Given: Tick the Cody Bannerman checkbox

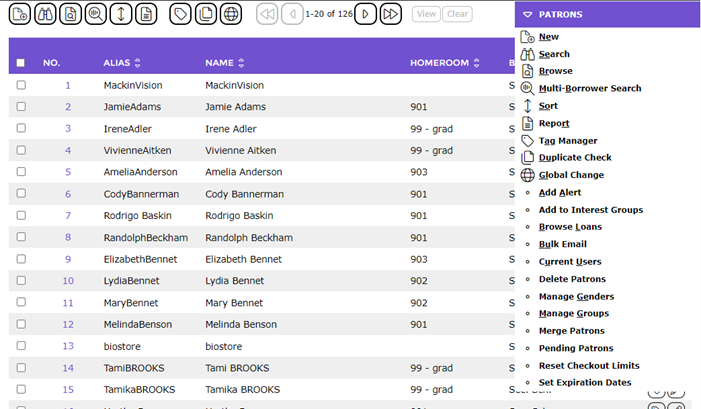Looking at the screenshot, I should (x=21, y=193).
